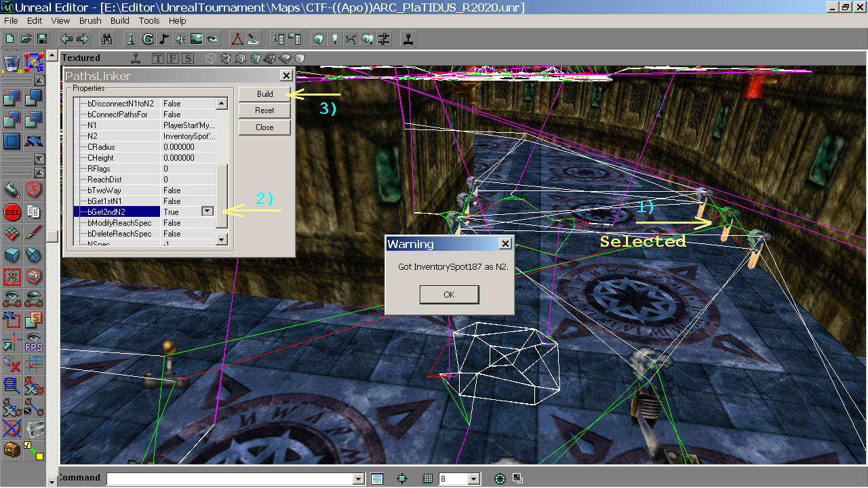Viewport: 868px width, 488px height.
Task: Open the Command history dropdown
Action: 359,479
